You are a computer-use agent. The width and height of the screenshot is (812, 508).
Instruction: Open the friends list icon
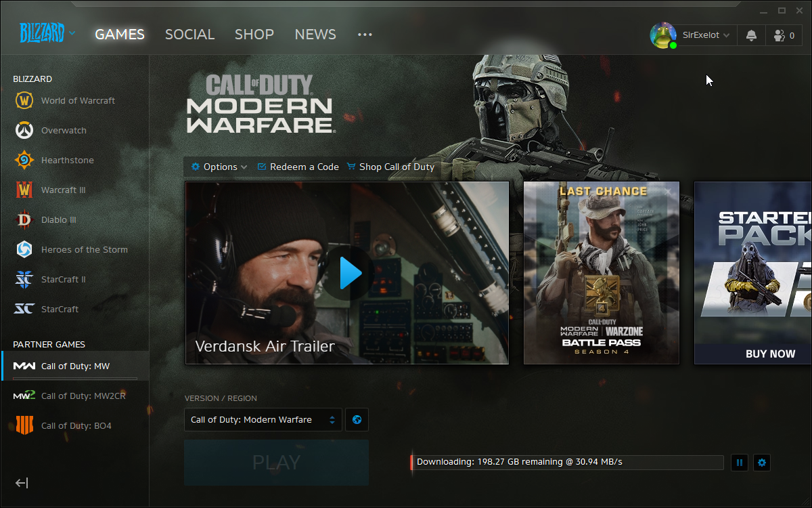(x=784, y=35)
